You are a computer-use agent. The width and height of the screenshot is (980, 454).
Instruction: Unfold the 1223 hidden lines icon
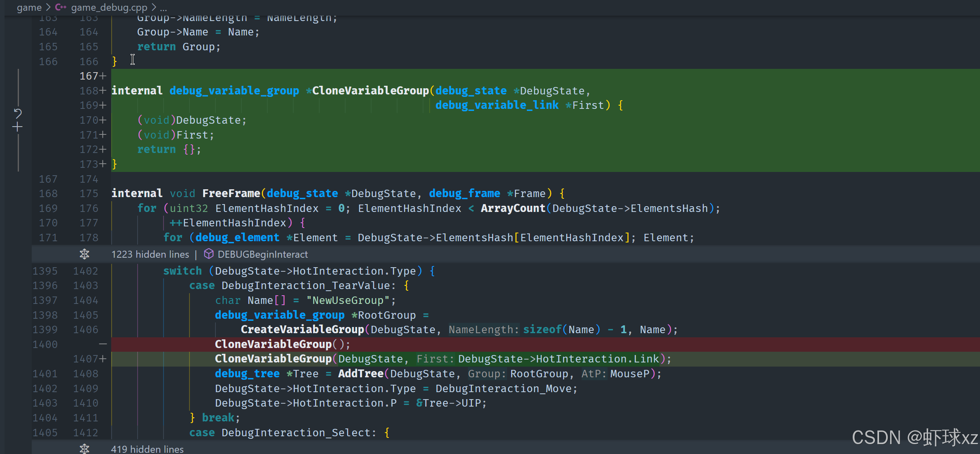click(x=84, y=254)
